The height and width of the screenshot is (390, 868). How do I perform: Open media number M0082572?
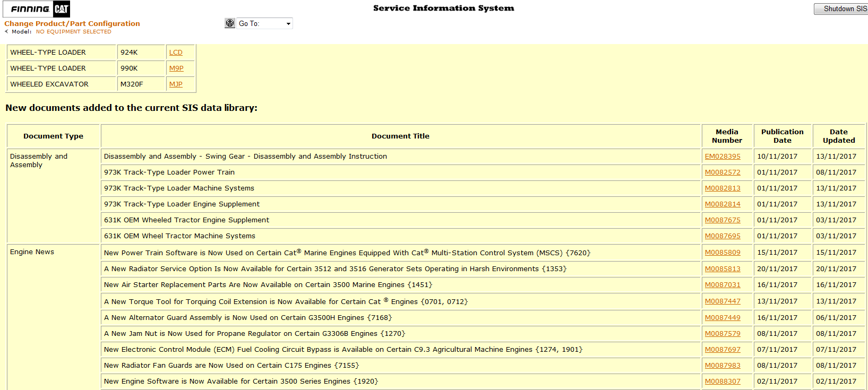click(x=723, y=172)
